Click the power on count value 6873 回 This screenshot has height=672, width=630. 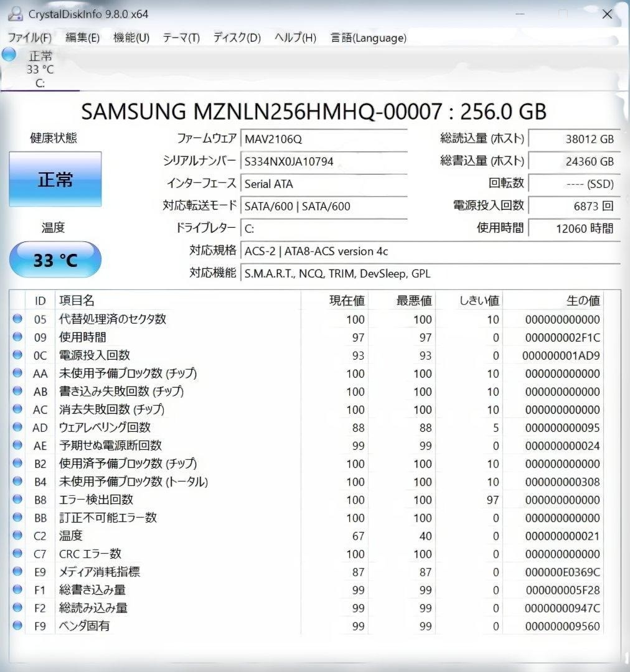point(574,206)
